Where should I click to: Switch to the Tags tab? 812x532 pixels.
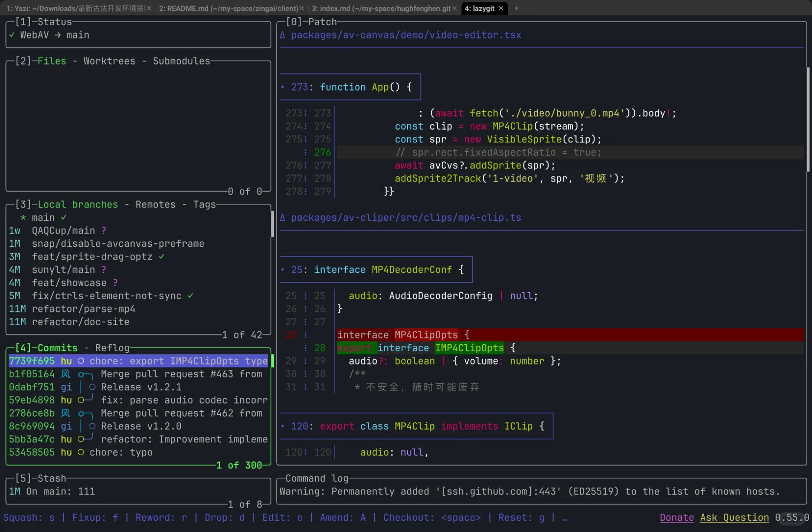click(x=204, y=204)
